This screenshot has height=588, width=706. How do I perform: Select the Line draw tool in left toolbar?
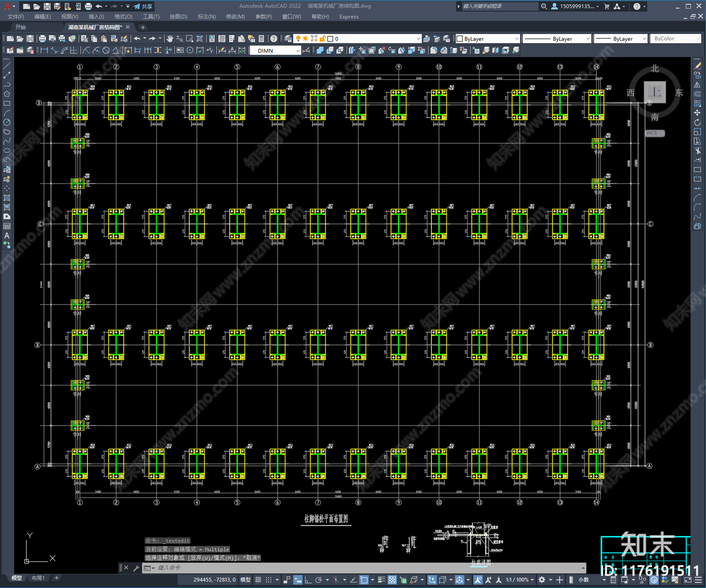point(7,65)
